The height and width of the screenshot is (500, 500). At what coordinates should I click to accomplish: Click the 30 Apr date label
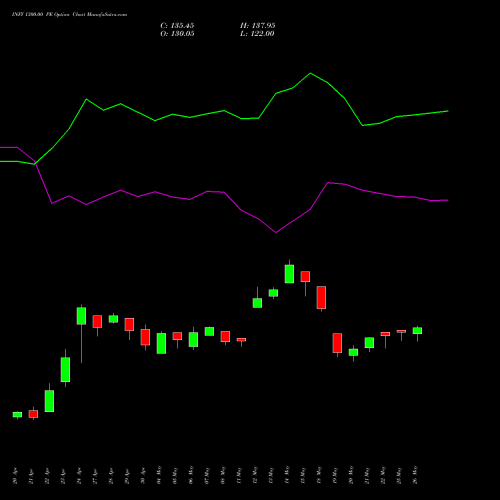pyautogui.click(x=143, y=476)
